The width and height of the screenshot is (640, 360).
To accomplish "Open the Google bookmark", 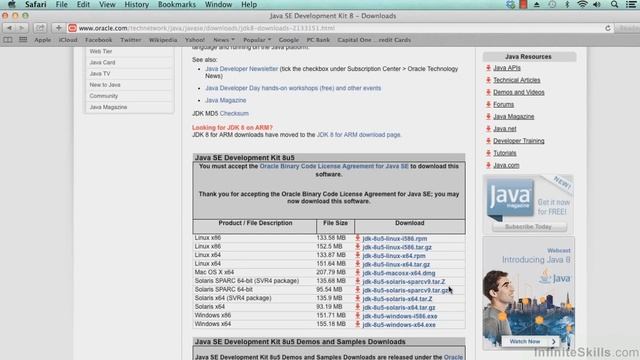I will point(289,40).
